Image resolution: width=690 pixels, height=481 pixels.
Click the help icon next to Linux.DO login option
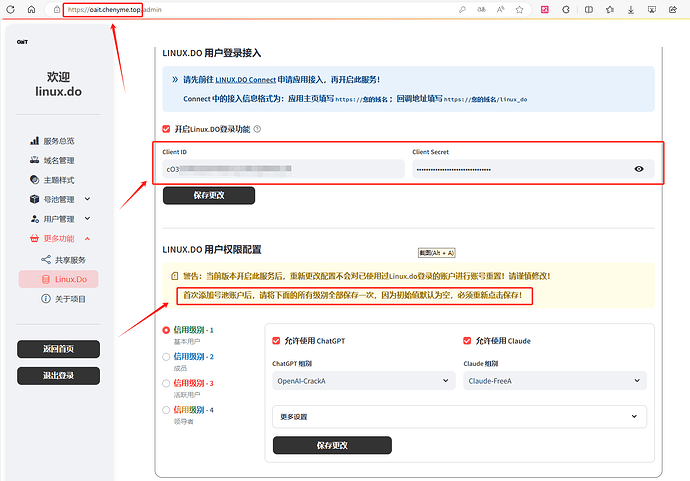[x=257, y=129]
